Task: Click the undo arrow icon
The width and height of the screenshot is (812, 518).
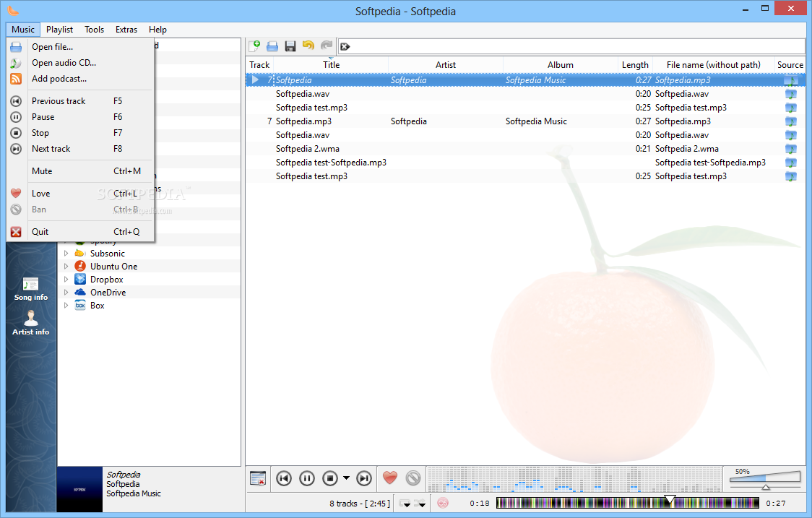Action: coord(308,46)
